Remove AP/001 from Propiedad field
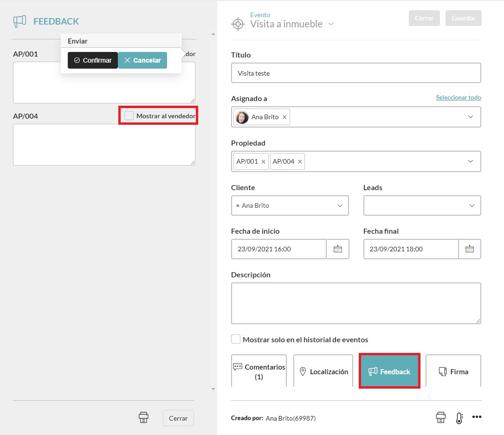Viewport: 504px width, 435px height. tap(264, 162)
